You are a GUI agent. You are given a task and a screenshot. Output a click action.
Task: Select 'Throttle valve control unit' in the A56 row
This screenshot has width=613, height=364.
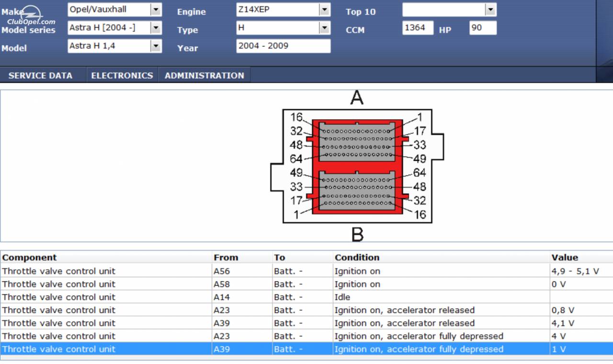click(106, 271)
